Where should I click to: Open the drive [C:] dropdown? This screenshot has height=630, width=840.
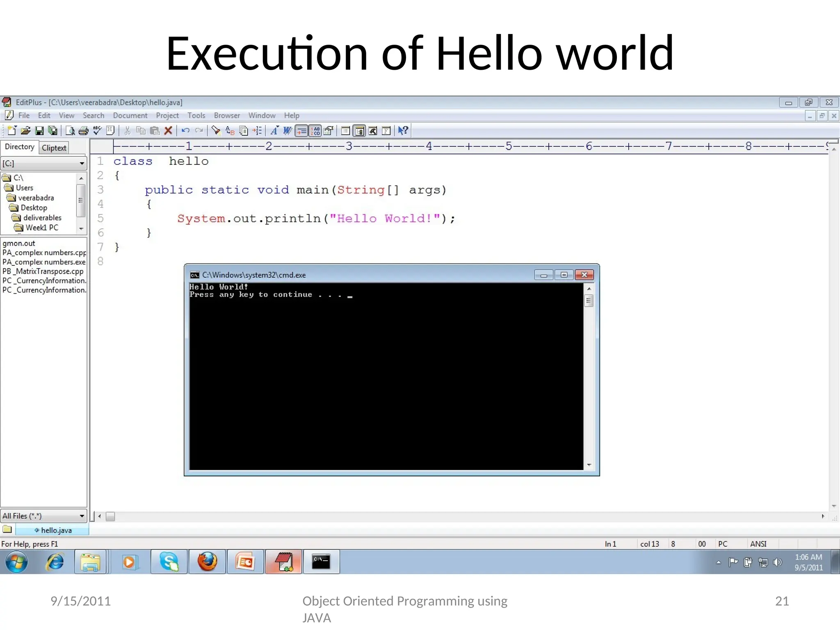[82, 164]
